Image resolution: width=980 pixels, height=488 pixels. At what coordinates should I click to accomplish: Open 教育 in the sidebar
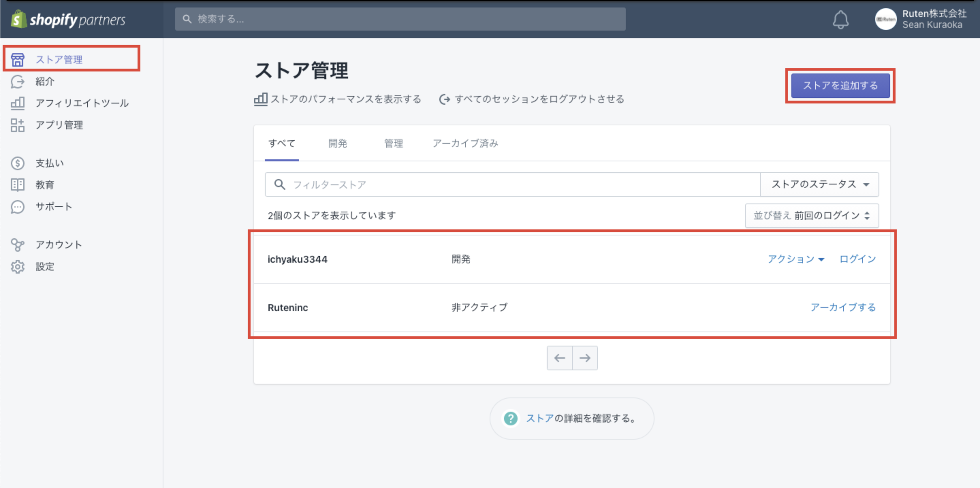tap(45, 185)
